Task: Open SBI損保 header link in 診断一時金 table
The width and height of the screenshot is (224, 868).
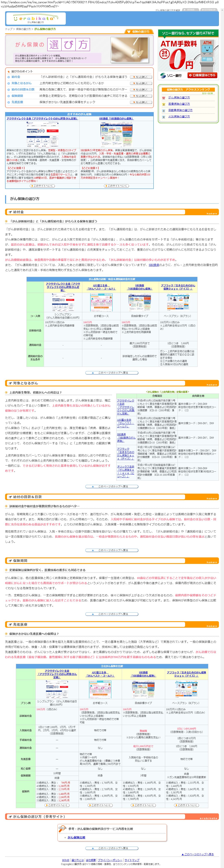Action: click(x=139, y=287)
